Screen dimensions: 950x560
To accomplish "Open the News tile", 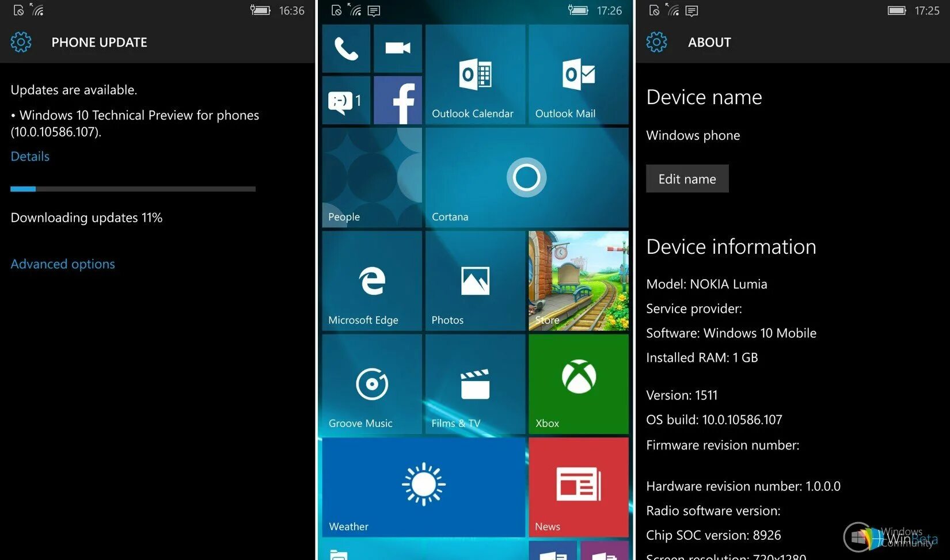I will point(579,487).
